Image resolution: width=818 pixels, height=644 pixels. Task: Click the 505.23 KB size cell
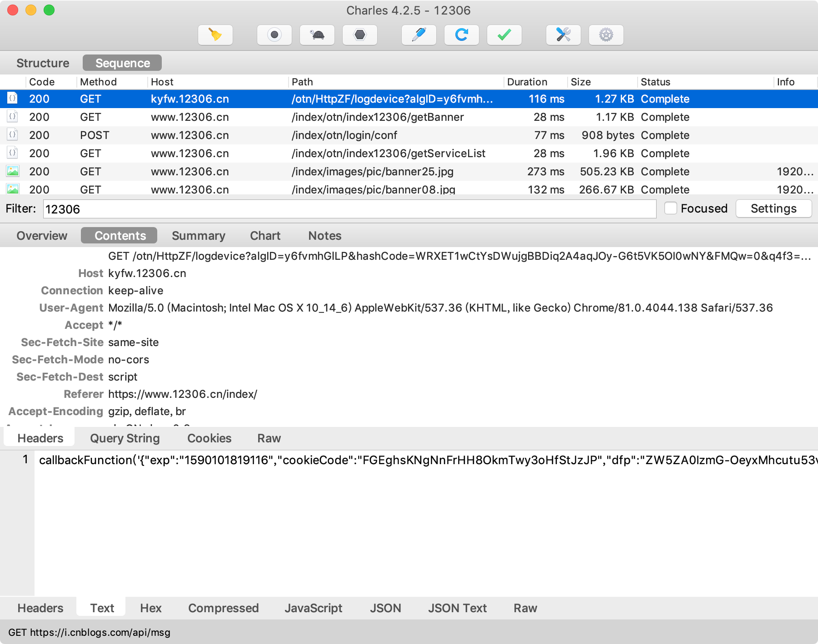[607, 171]
